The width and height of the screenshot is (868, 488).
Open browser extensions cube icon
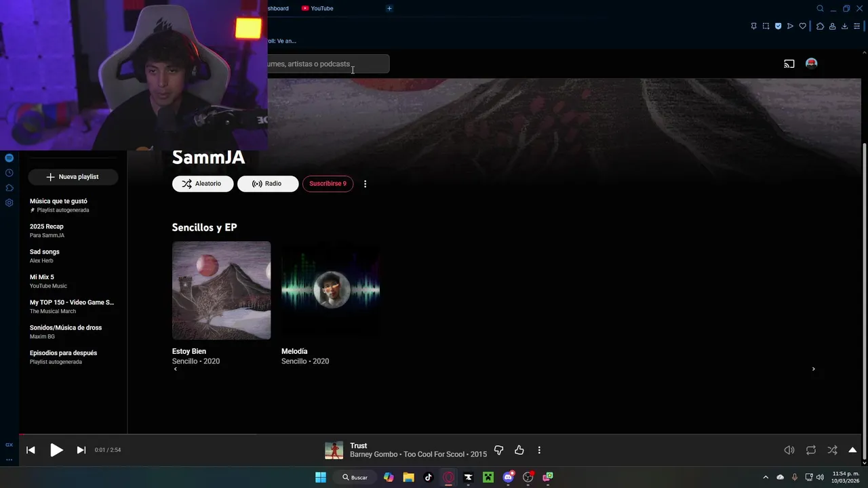(x=820, y=26)
